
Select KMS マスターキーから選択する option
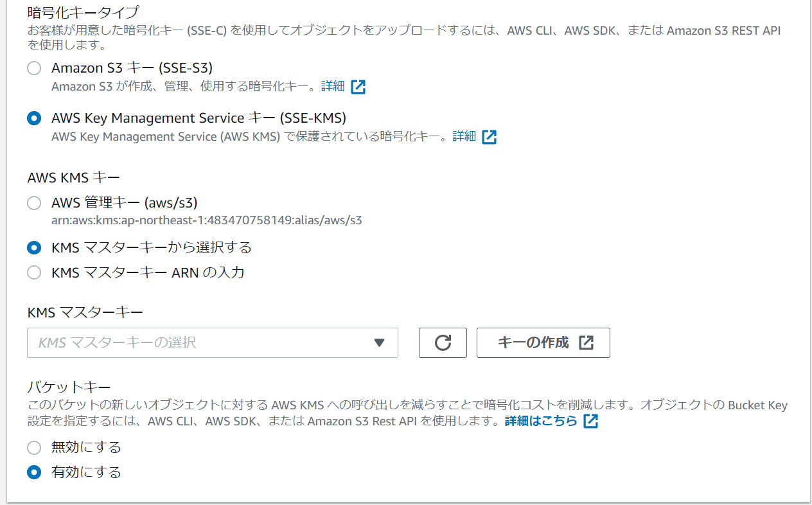tap(34, 247)
